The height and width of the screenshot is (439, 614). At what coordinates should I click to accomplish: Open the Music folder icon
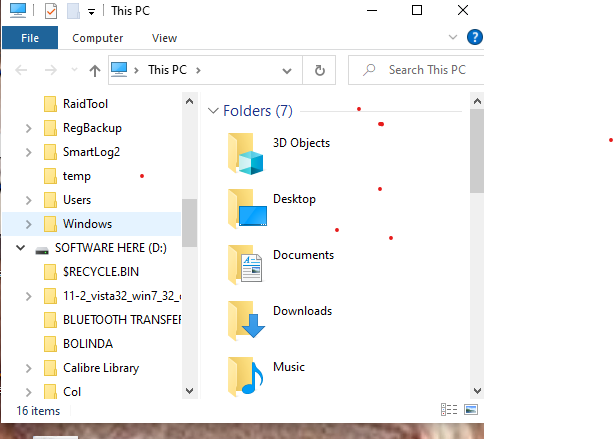[246, 377]
